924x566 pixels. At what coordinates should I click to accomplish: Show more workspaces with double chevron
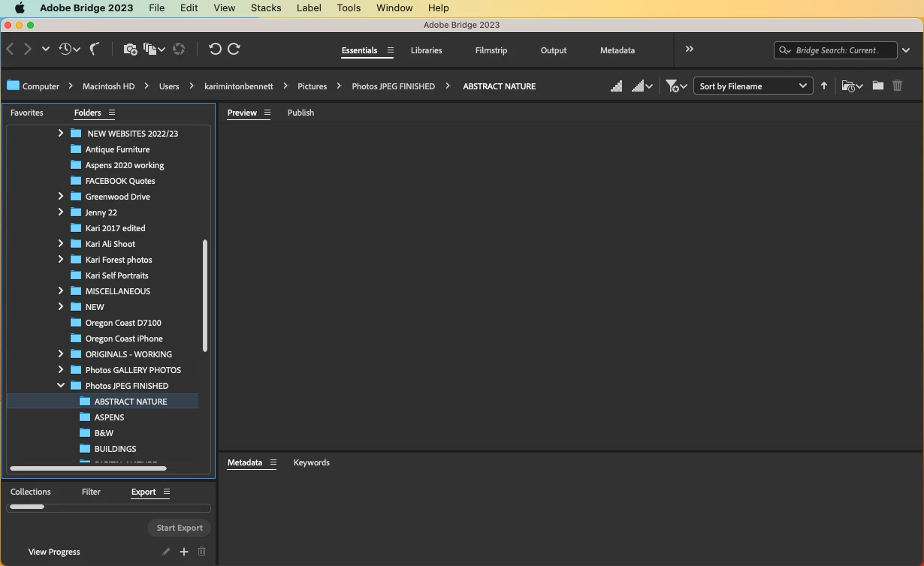point(689,49)
